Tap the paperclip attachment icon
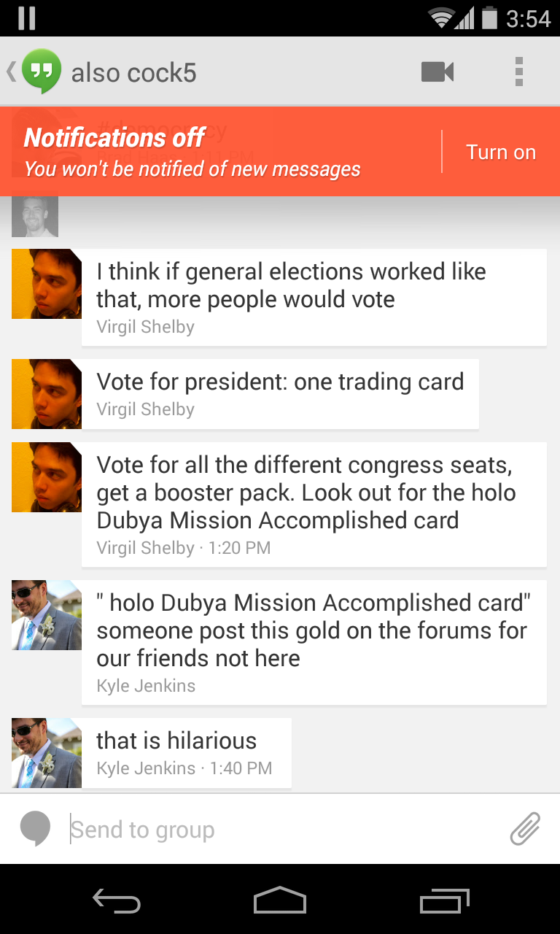 [x=525, y=829]
